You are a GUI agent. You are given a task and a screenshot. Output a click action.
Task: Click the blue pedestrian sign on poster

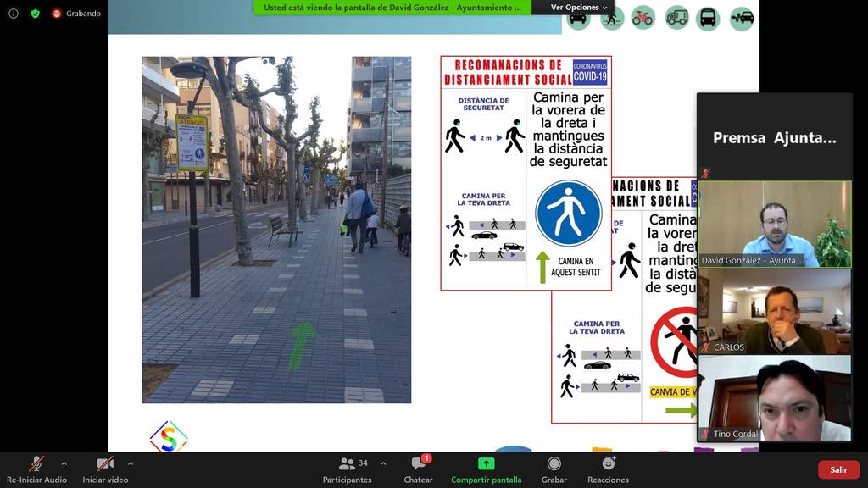pos(569,213)
